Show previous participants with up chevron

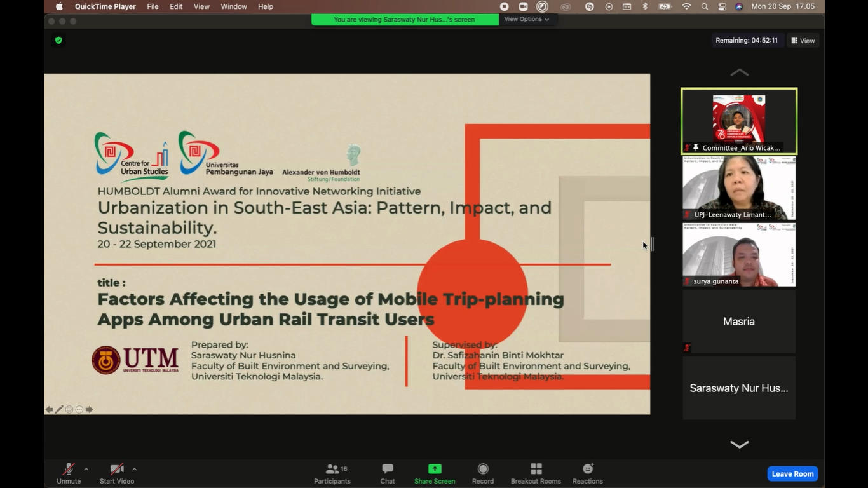(x=739, y=72)
